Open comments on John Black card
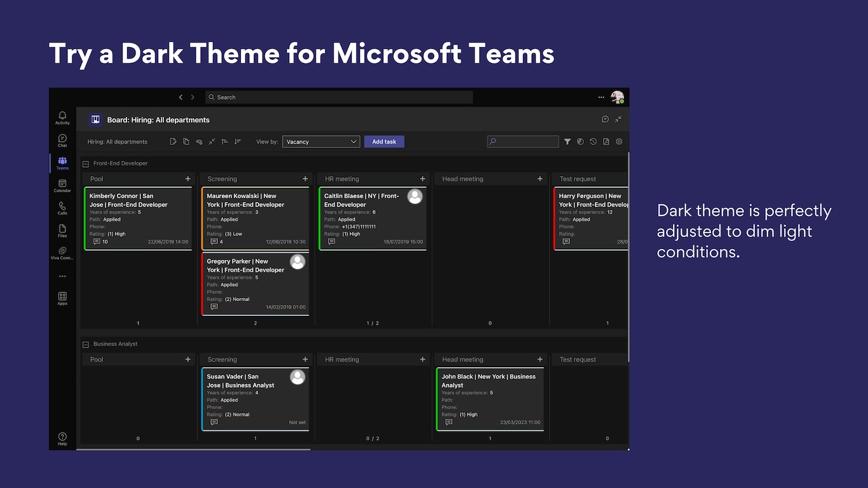Screen dimensions: 868x488 click(x=449, y=422)
